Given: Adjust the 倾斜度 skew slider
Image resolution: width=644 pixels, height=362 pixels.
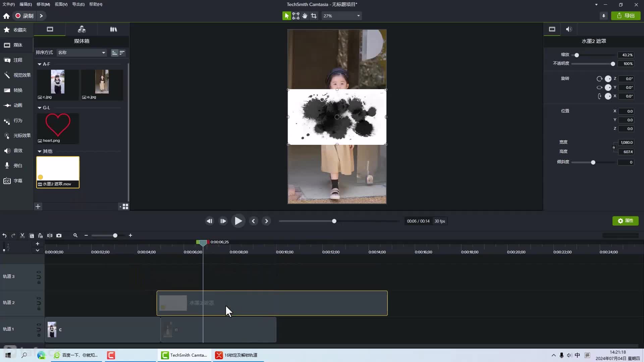Looking at the screenshot, I should click(x=593, y=162).
